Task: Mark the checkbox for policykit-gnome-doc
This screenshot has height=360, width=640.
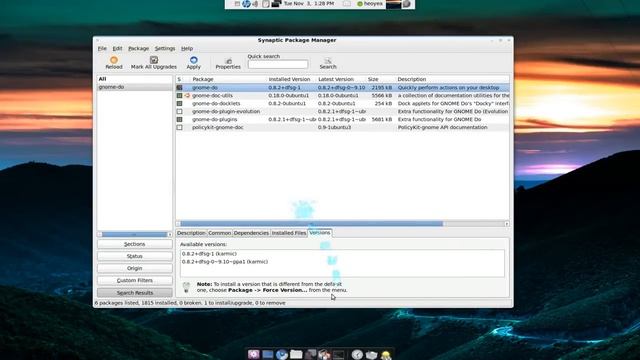Action: click(x=179, y=127)
